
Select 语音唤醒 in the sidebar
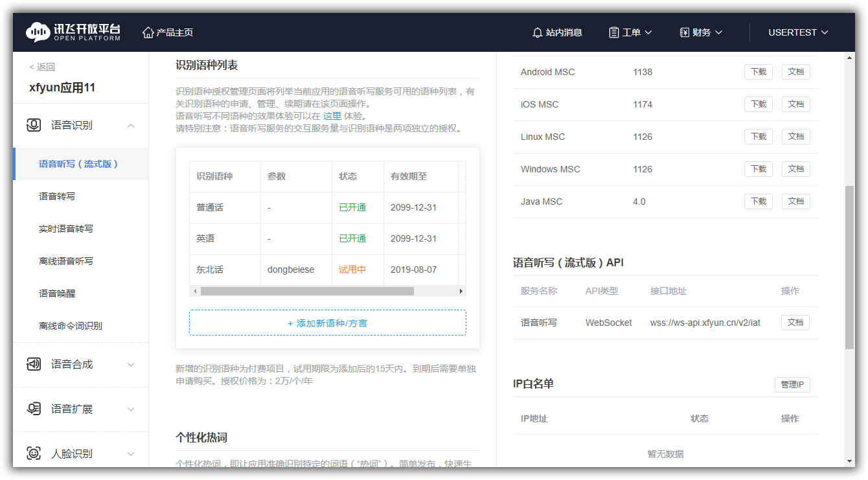(x=57, y=293)
